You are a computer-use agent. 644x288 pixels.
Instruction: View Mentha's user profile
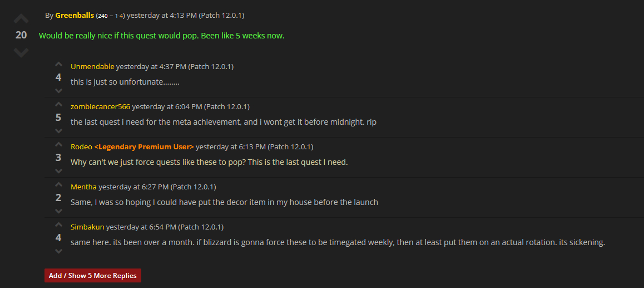(x=83, y=187)
